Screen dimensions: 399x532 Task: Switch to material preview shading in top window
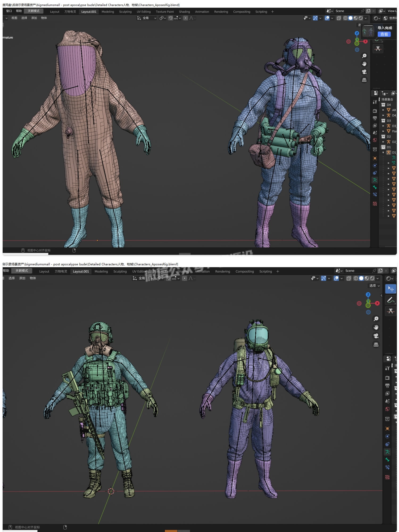356,18
